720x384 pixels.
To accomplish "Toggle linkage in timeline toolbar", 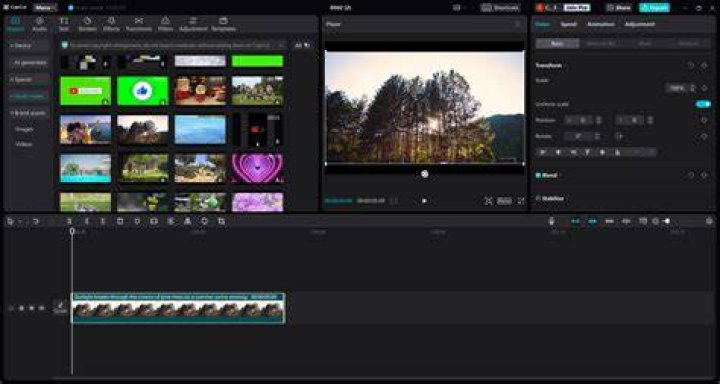I will point(609,221).
